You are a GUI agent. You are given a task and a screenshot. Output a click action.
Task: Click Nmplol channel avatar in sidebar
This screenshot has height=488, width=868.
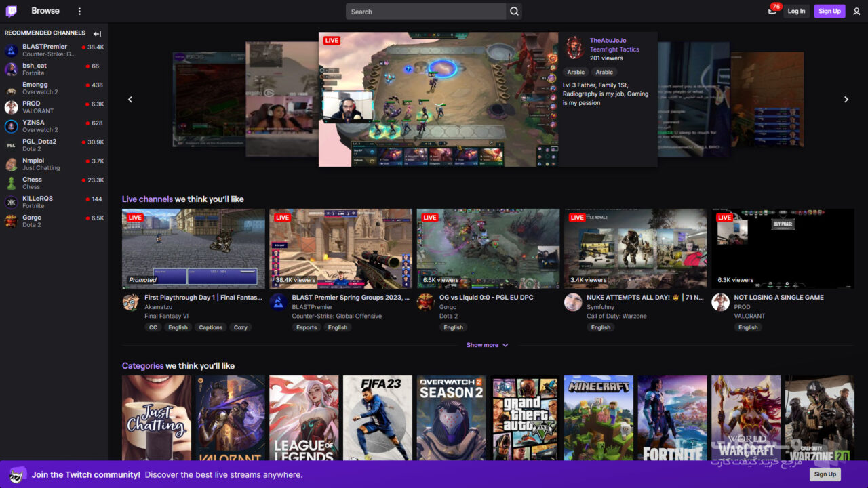coord(12,164)
